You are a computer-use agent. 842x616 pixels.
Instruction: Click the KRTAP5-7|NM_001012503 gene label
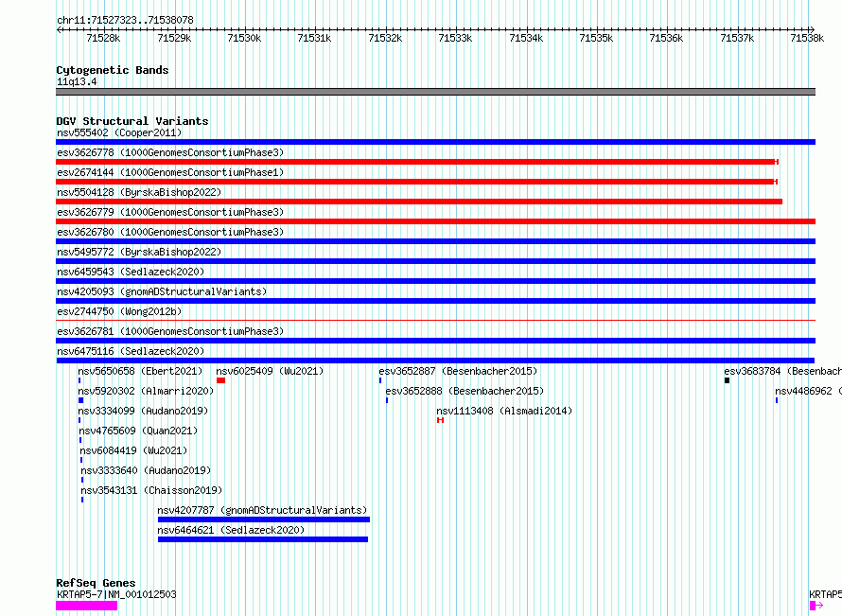point(116,594)
